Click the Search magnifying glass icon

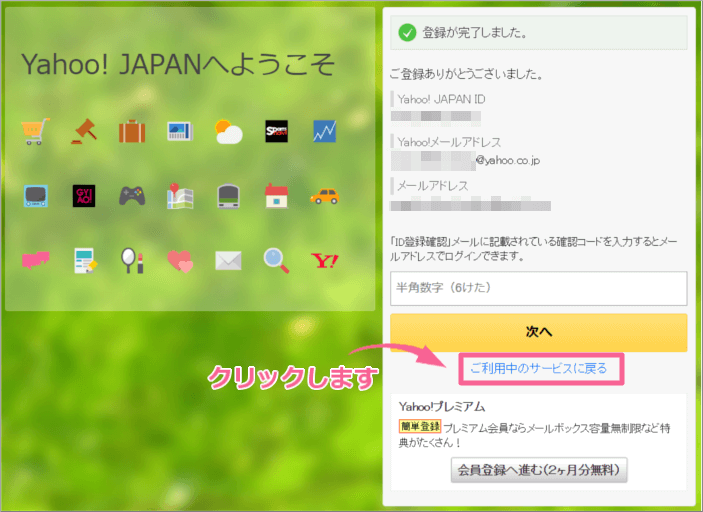click(276, 260)
